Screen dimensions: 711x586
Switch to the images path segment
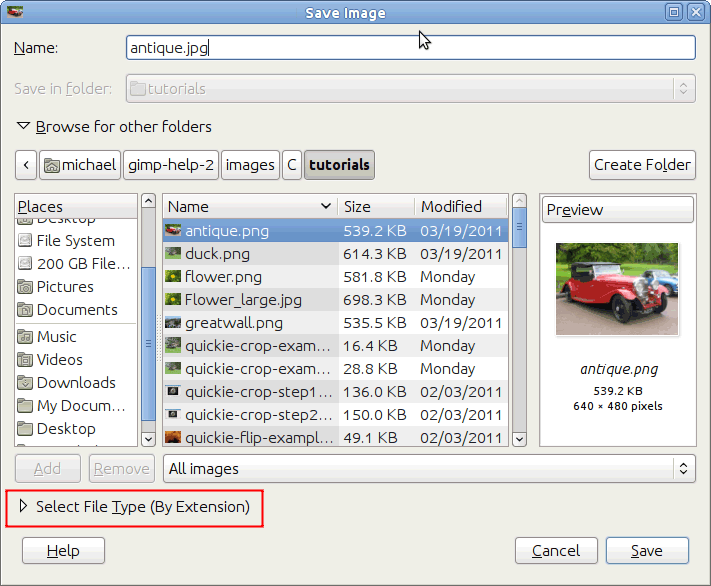click(250, 165)
